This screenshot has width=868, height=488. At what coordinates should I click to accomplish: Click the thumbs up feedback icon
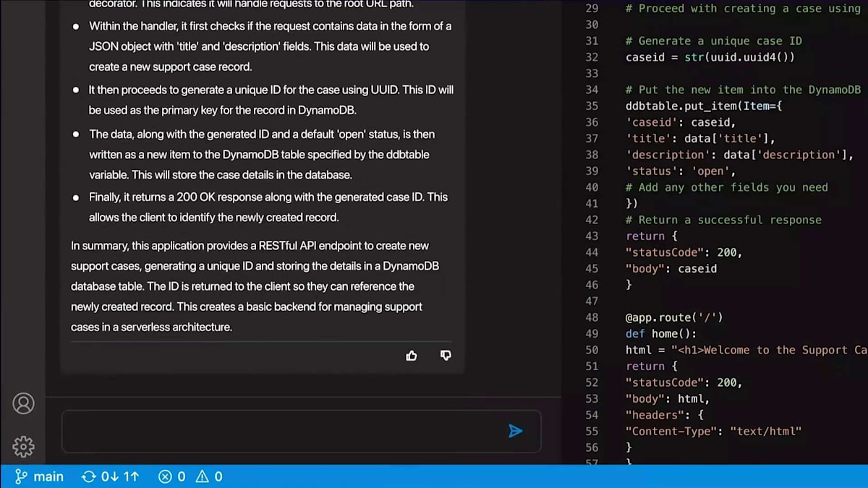coord(412,355)
